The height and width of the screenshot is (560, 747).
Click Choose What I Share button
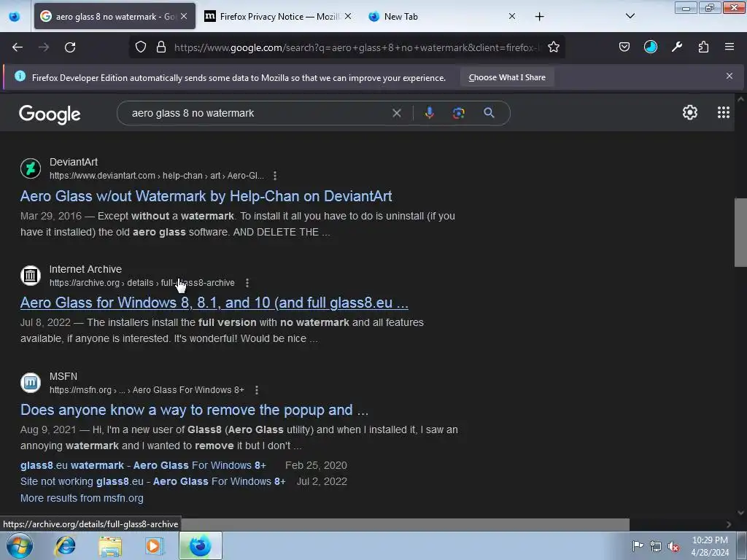507,77
